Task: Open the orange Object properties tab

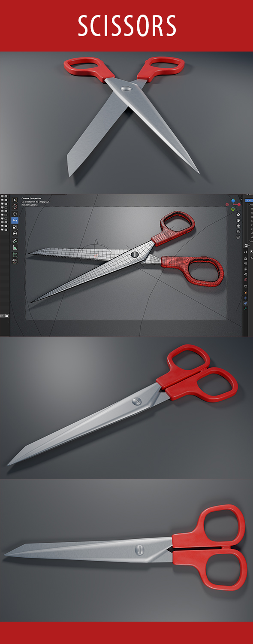Action: [246, 293]
